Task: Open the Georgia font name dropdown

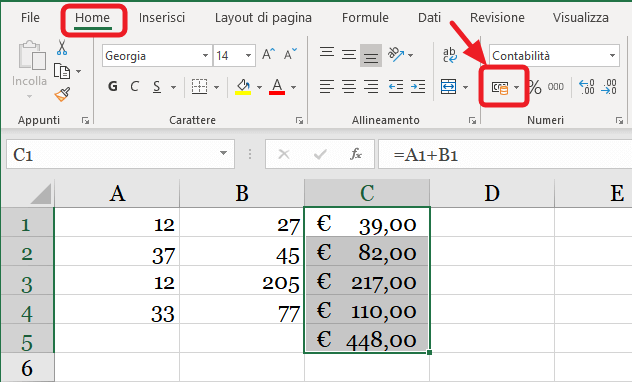Action: pyautogui.click(x=205, y=56)
